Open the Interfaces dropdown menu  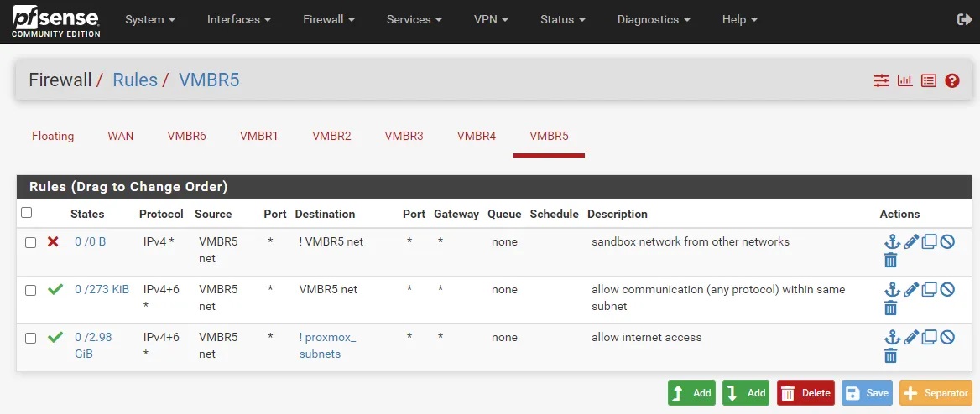point(239,20)
